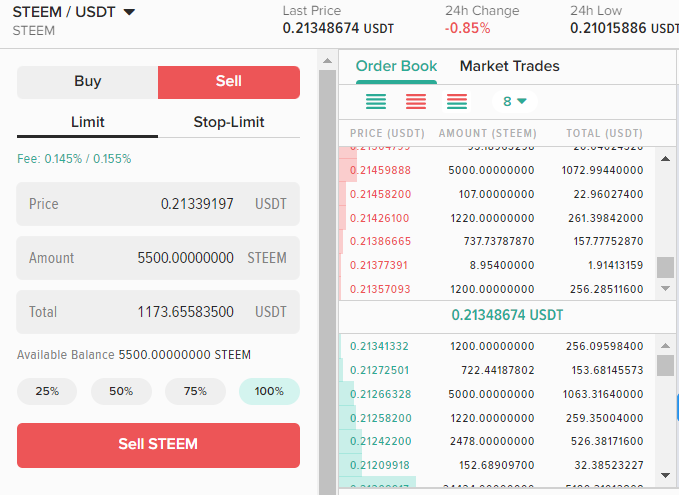The width and height of the screenshot is (679, 495).
Task: Open the Market Trades tab
Action: [509, 66]
